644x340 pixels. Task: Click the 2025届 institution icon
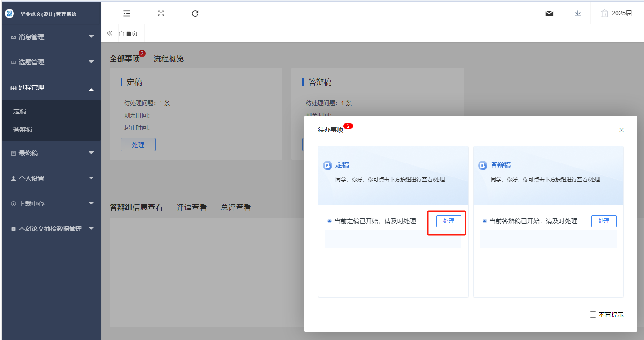pyautogui.click(x=605, y=14)
